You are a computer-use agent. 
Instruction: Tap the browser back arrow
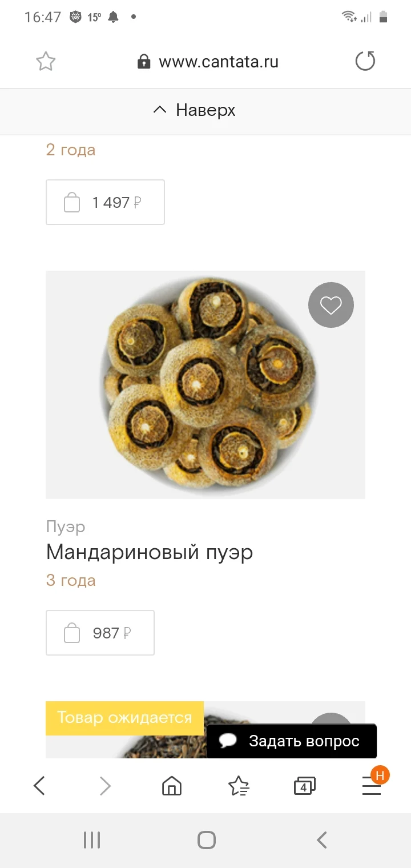[x=39, y=786]
